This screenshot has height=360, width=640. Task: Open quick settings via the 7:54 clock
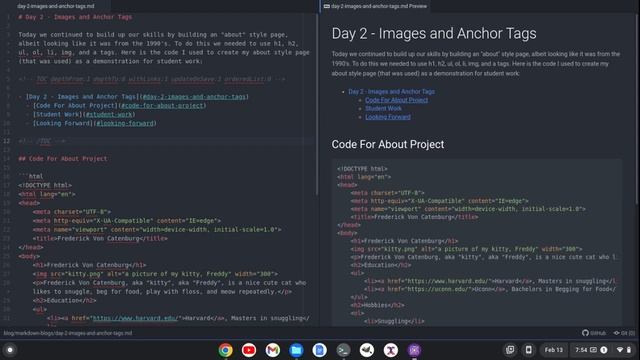[582, 350]
